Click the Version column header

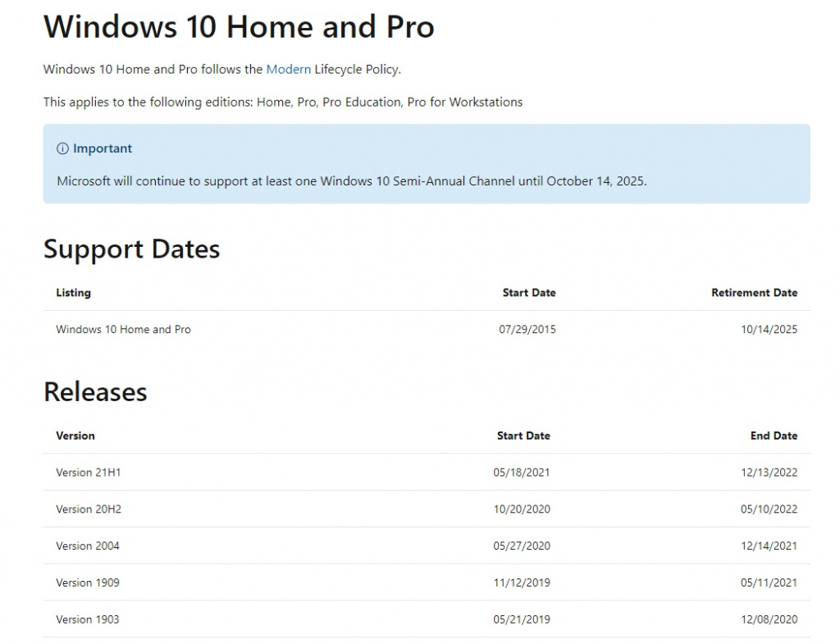[x=75, y=436]
